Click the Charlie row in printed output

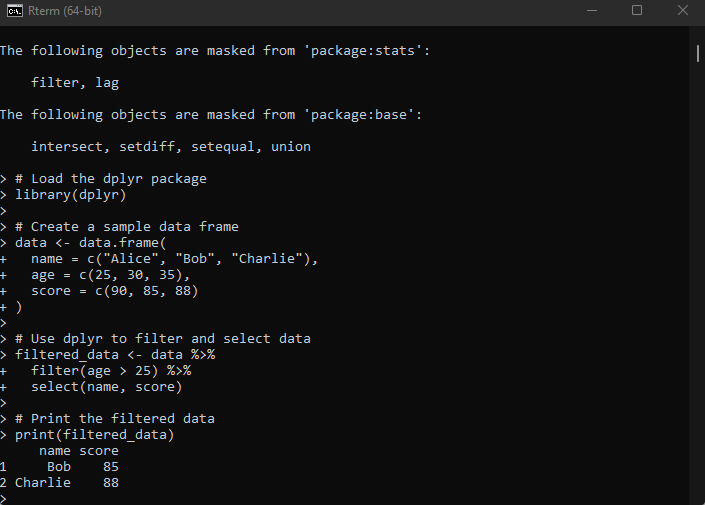(x=60, y=483)
